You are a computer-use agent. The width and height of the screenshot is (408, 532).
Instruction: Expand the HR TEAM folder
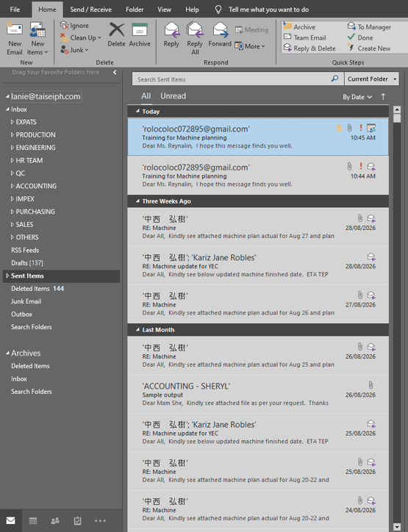[12, 160]
